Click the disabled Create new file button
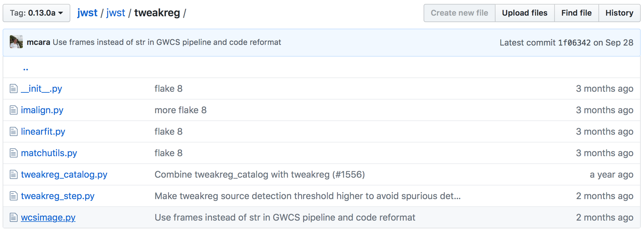 coord(459,13)
